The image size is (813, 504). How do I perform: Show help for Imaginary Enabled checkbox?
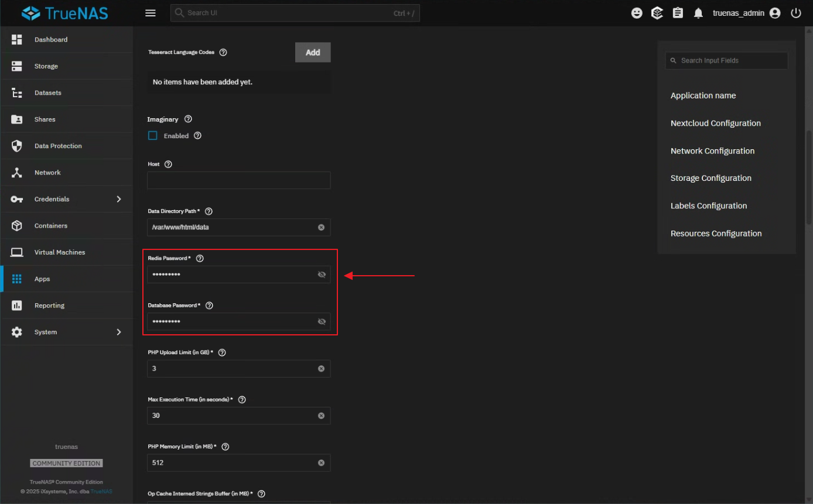(x=197, y=135)
